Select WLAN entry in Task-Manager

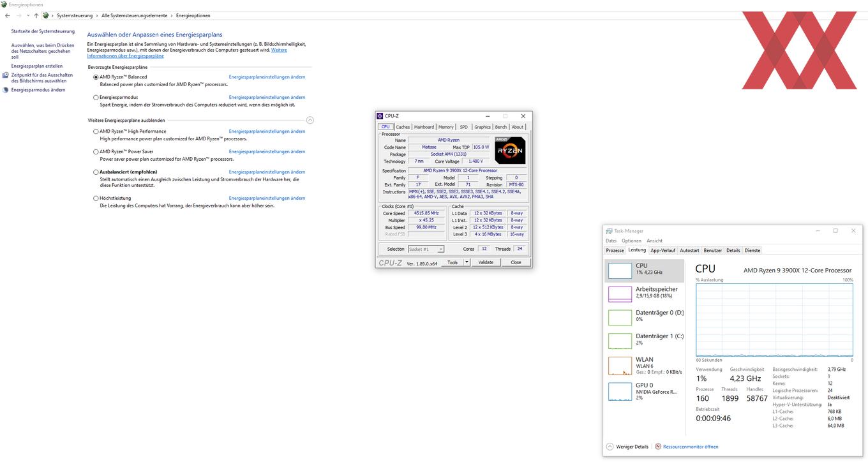(644, 366)
